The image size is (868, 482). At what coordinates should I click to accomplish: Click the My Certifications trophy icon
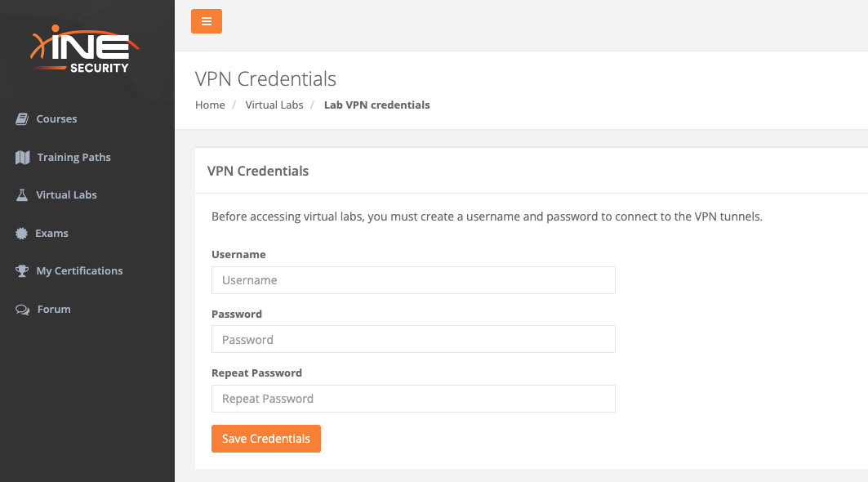(x=22, y=271)
